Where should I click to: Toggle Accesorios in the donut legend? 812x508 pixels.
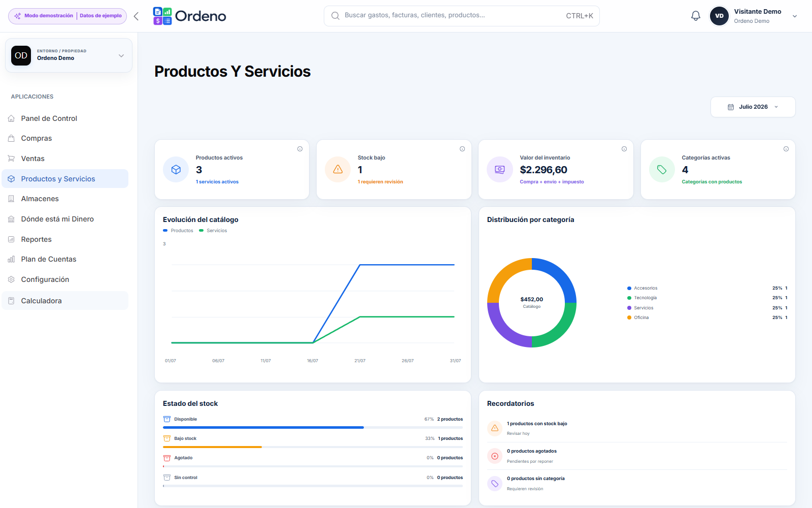coord(642,288)
